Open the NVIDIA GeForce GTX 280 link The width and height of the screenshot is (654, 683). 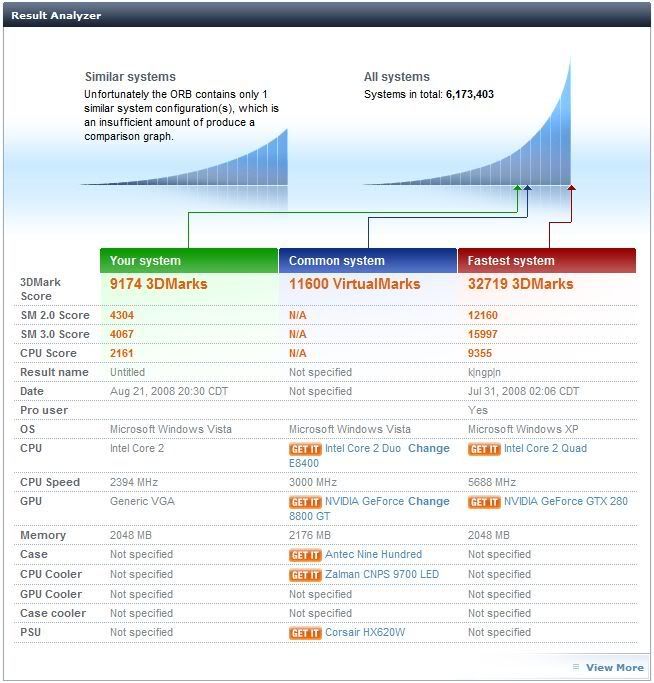pyautogui.click(x=566, y=501)
